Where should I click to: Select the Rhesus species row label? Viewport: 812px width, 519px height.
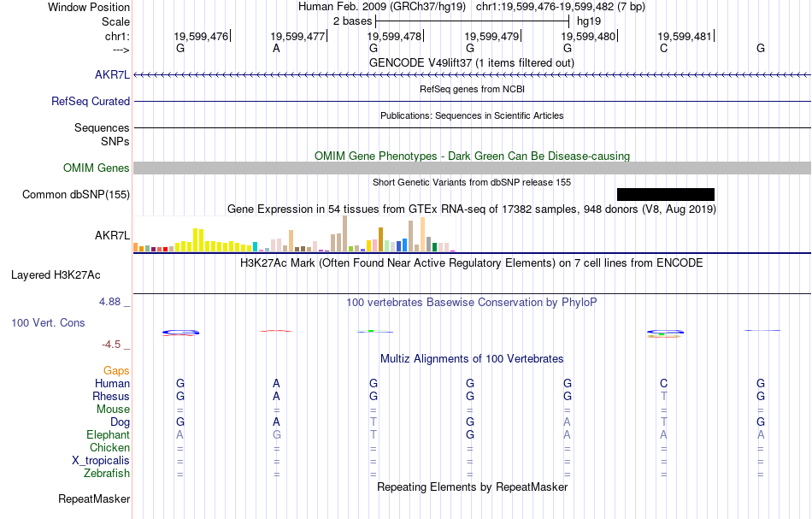point(111,396)
